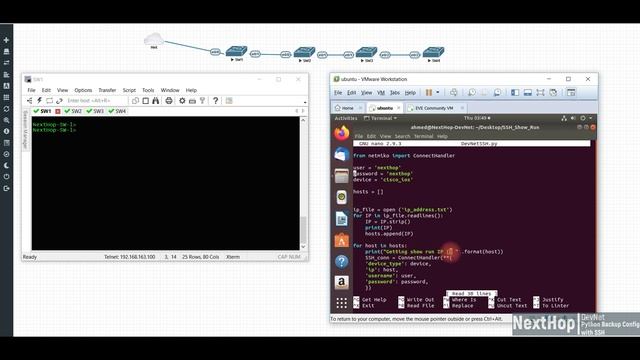The image size is (640, 360).
Task: Open the Tabs menu in VMware Workstation
Action: point(395,93)
